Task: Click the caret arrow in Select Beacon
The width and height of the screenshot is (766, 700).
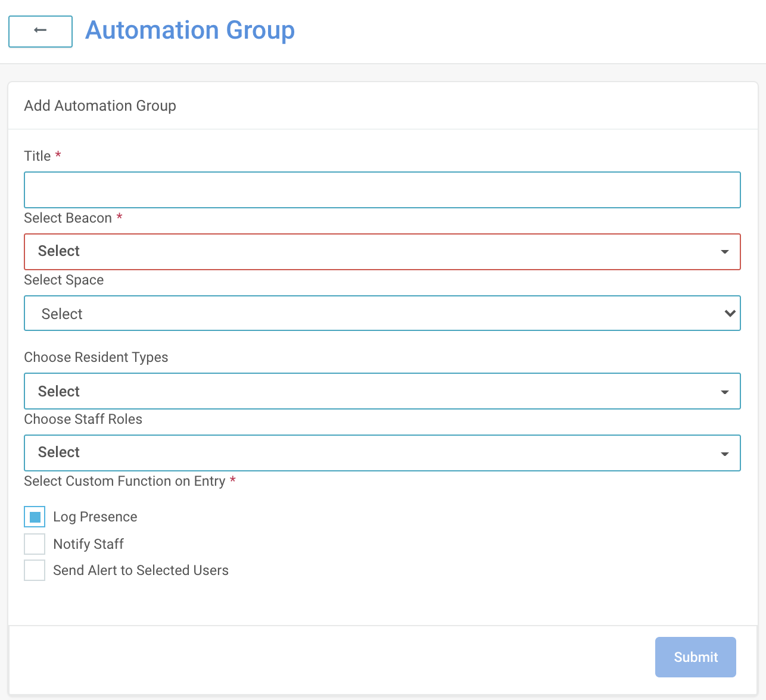Action: click(724, 252)
